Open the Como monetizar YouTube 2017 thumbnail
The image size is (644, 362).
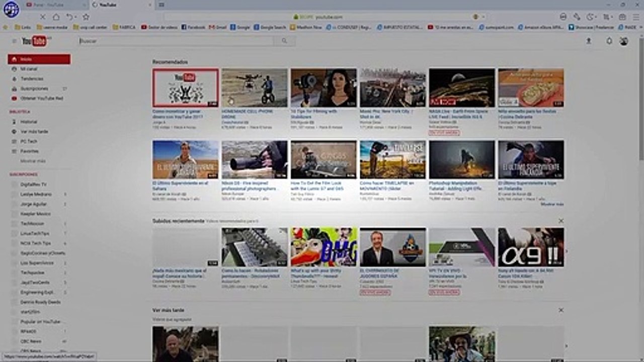coord(186,87)
